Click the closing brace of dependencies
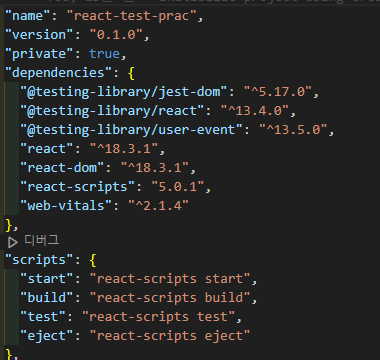The image size is (380, 360). [x=9, y=225]
